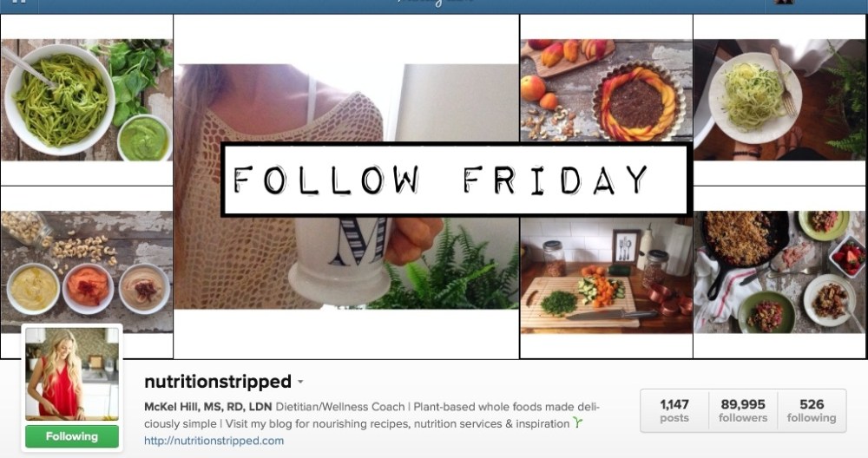Expand the dropdown arrow beside nutritionstripped
The width and height of the screenshot is (868, 458).
click(300, 382)
